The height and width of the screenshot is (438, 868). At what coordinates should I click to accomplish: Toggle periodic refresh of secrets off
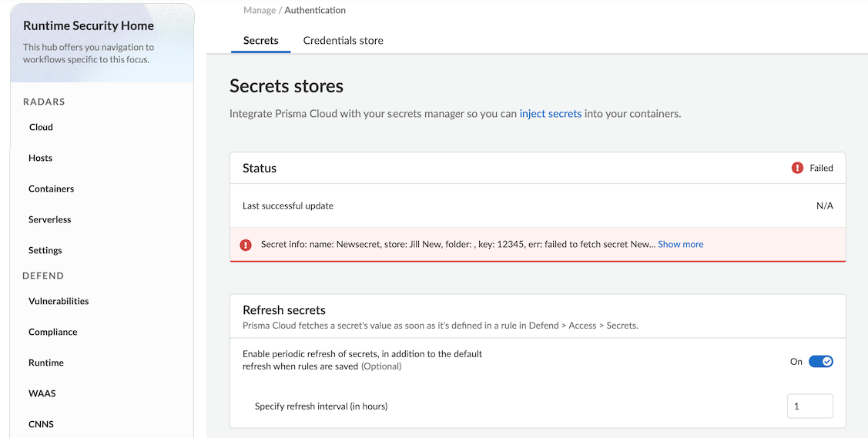[x=820, y=361]
